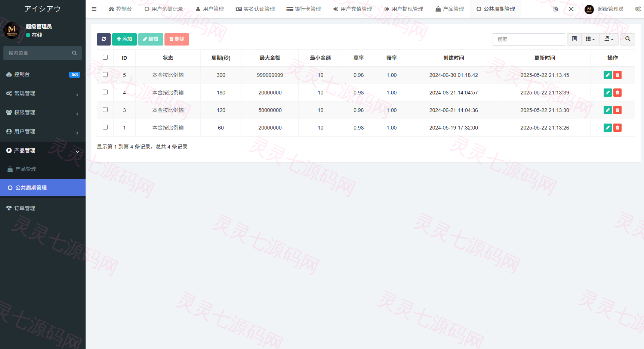Viewport: 644px width, 349px height.
Task: Click the table 搜索 input field
Action: tap(529, 39)
